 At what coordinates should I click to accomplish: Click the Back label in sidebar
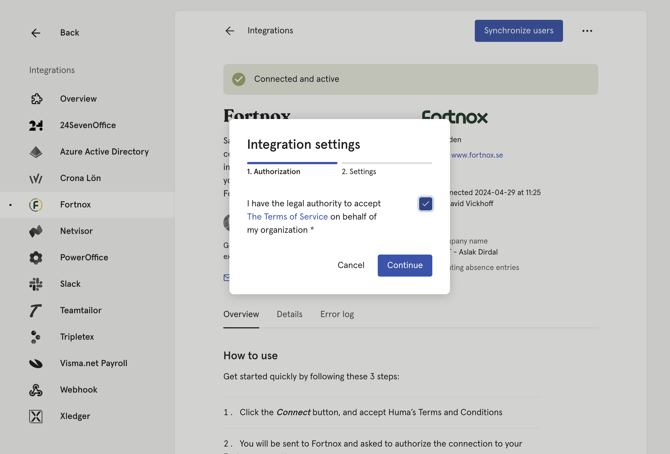(x=70, y=33)
